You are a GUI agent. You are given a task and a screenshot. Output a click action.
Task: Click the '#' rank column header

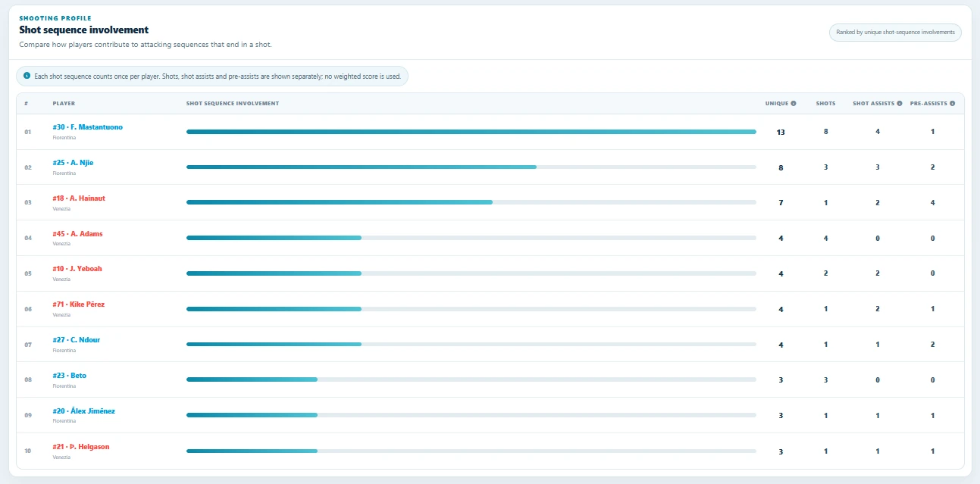(27, 103)
